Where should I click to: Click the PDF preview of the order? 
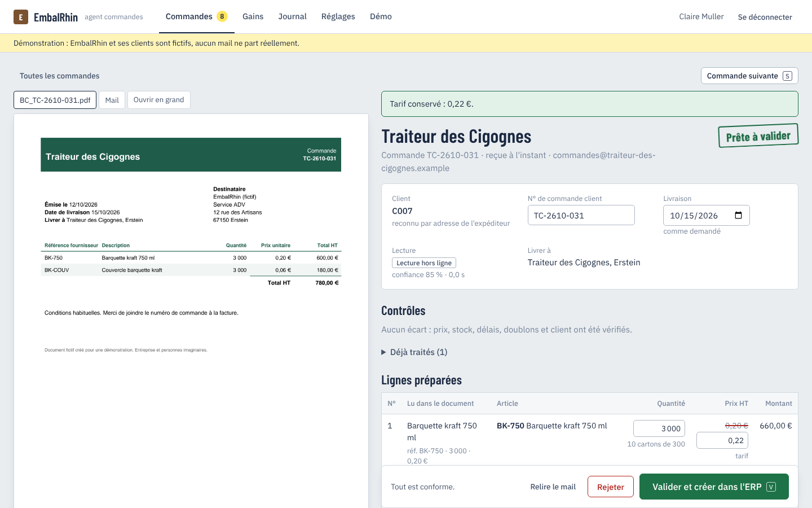point(191,310)
